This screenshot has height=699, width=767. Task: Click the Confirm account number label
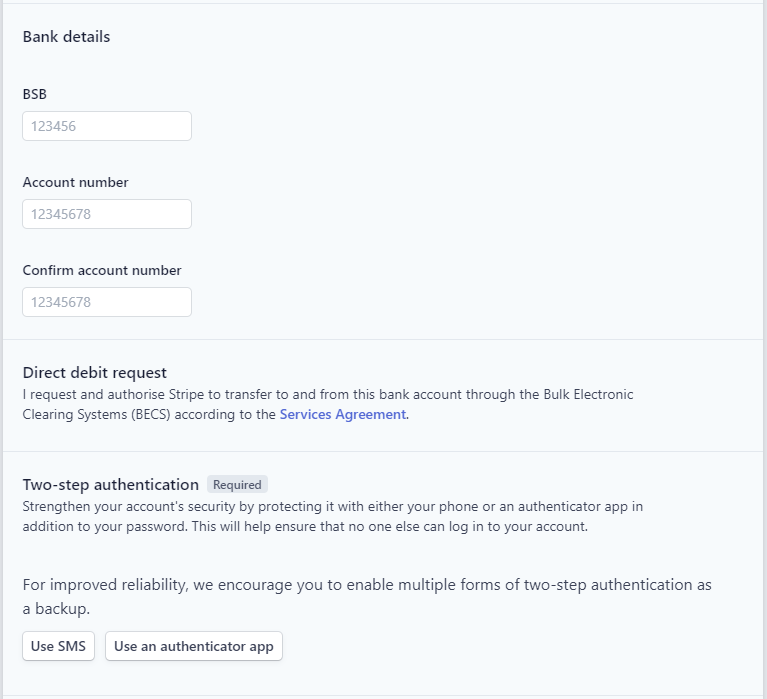click(102, 270)
